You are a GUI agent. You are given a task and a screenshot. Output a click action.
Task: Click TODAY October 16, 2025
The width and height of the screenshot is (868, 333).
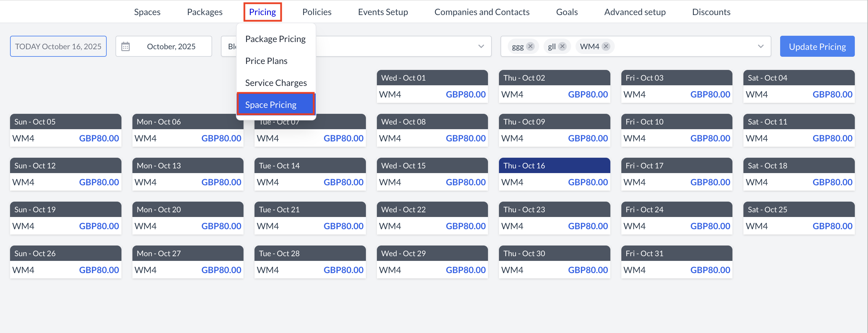pyautogui.click(x=58, y=46)
